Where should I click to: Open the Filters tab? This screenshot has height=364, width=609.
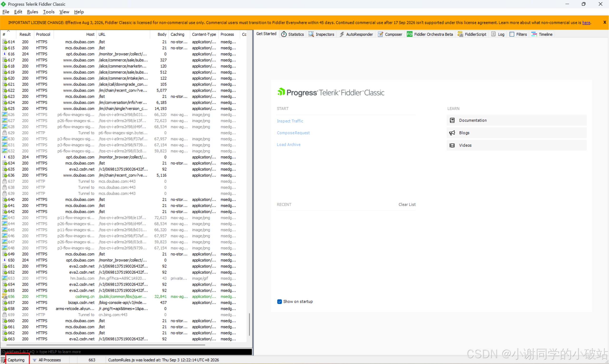[518, 34]
